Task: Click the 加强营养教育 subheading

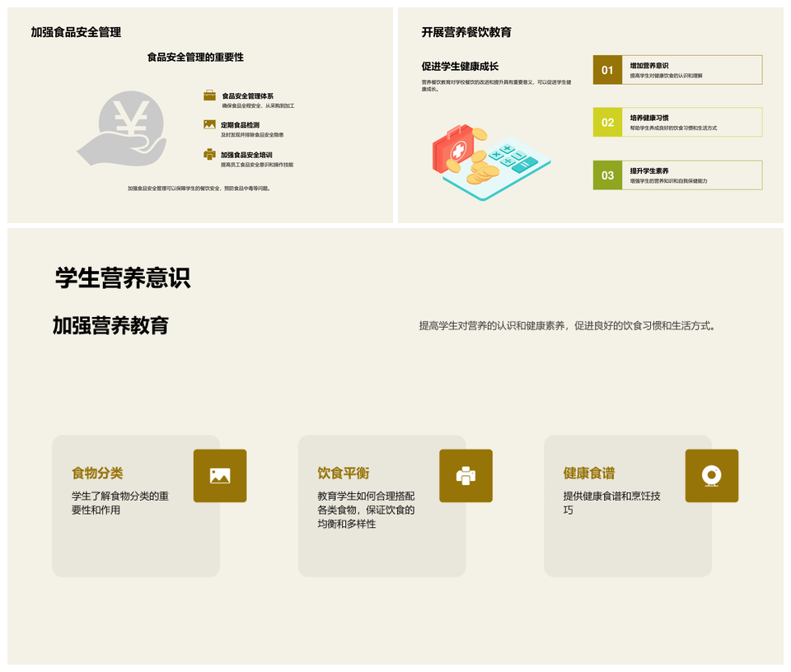Action: (x=110, y=325)
